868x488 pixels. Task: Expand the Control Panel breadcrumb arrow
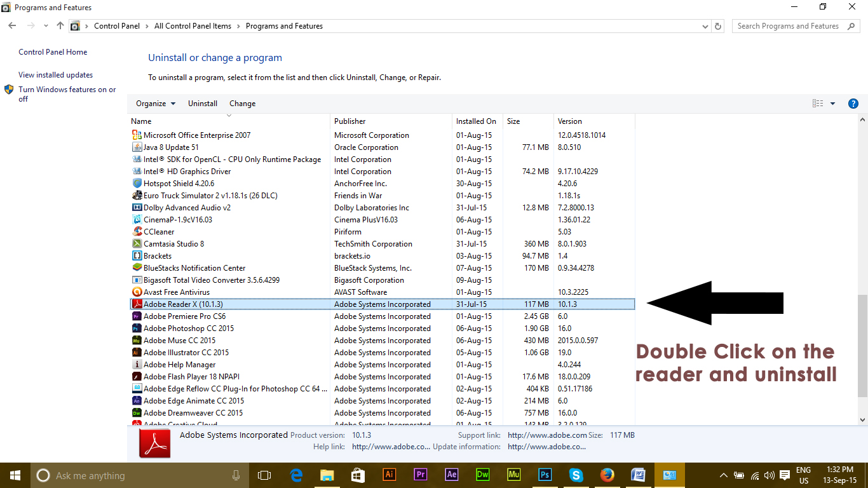coord(147,26)
